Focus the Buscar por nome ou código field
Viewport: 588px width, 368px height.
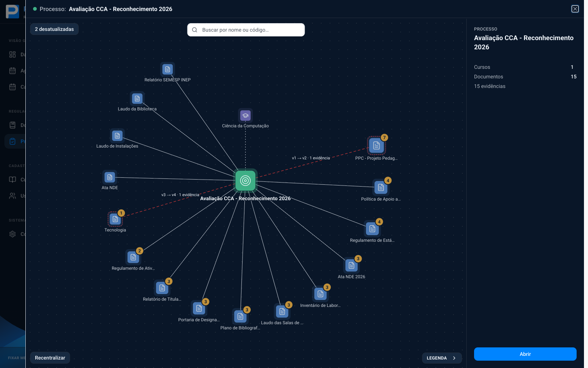pyautogui.click(x=246, y=30)
